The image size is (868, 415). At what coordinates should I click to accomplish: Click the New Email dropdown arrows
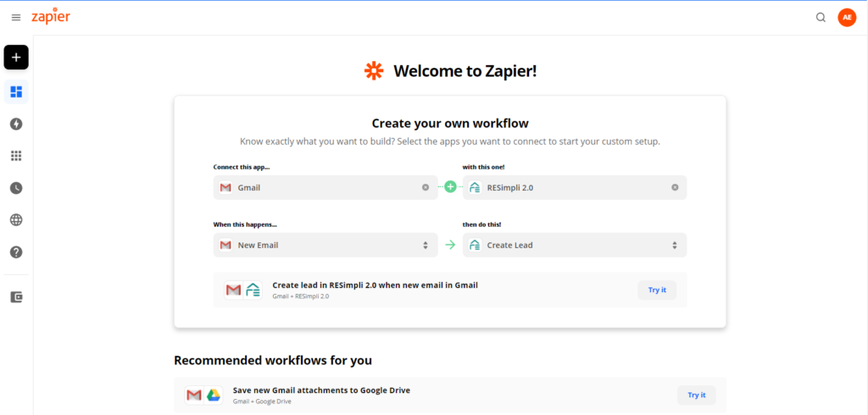tap(426, 245)
